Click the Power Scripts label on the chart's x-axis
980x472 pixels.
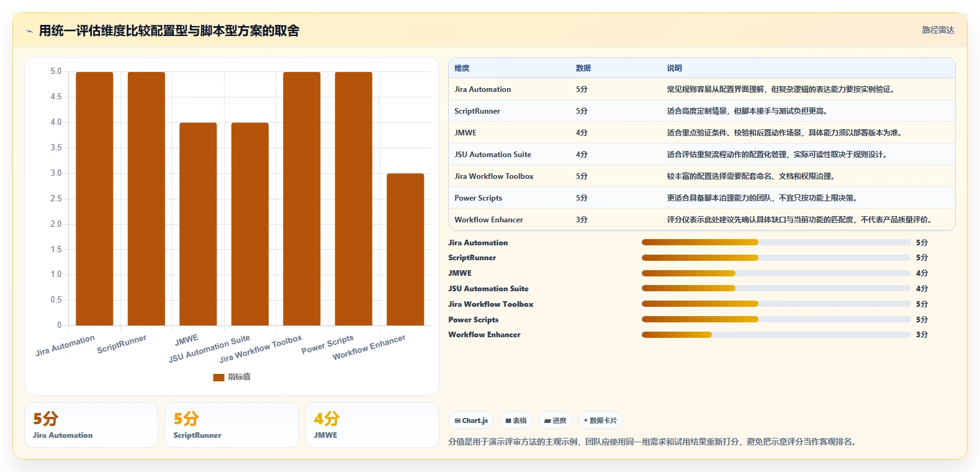[x=328, y=345]
